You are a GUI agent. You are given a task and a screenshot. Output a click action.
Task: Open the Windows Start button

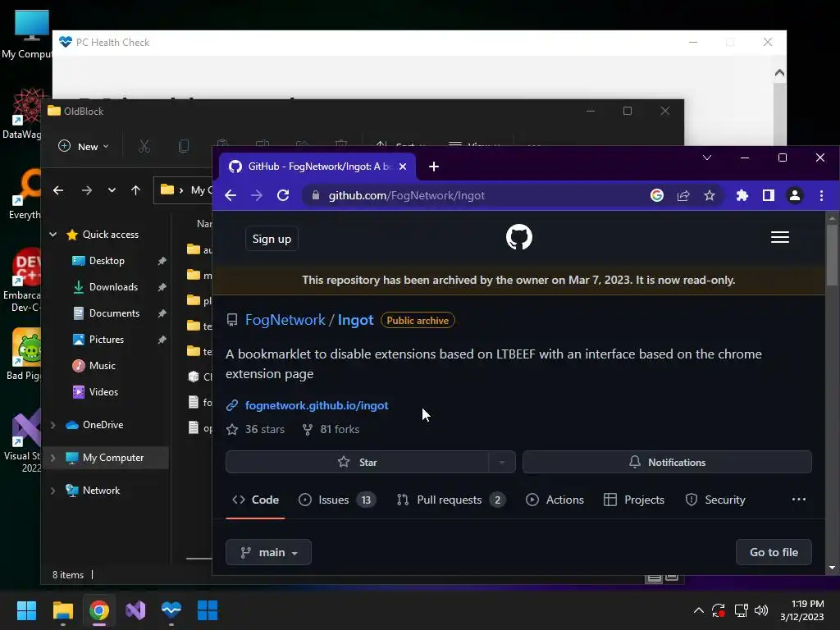[x=26, y=610]
